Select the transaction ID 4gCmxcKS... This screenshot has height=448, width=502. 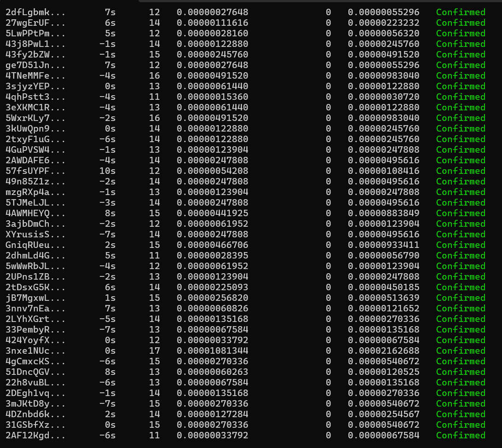click(35, 361)
